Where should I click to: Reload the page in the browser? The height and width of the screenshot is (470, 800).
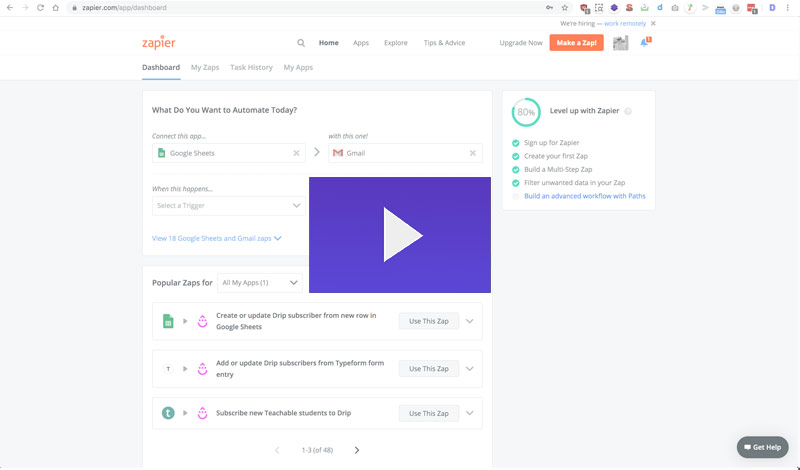[x=40, y=8]
